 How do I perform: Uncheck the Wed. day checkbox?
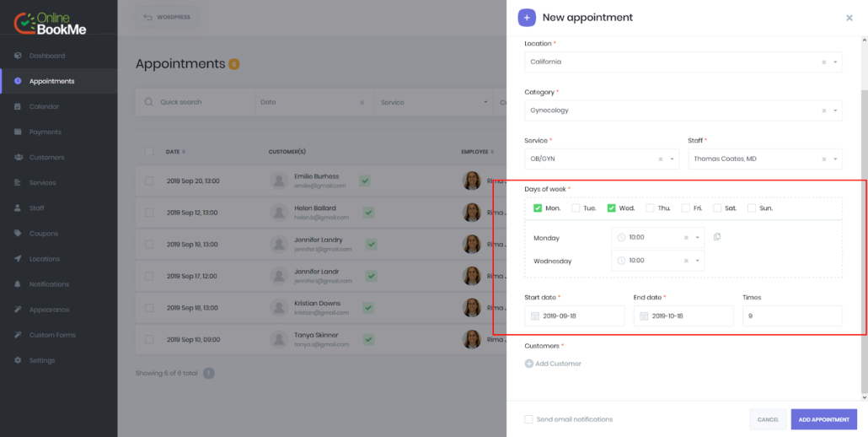point(612,208)
